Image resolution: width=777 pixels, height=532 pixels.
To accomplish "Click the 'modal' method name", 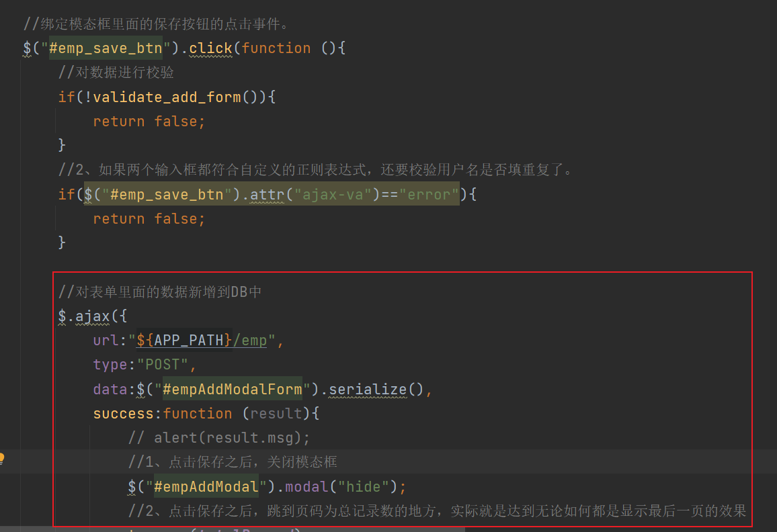I will 306,486.
